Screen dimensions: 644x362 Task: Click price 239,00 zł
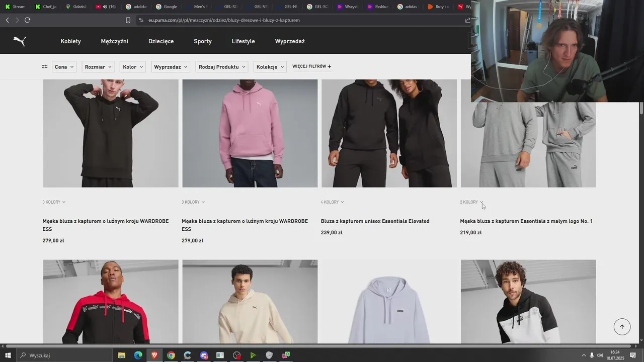(332, 233)
